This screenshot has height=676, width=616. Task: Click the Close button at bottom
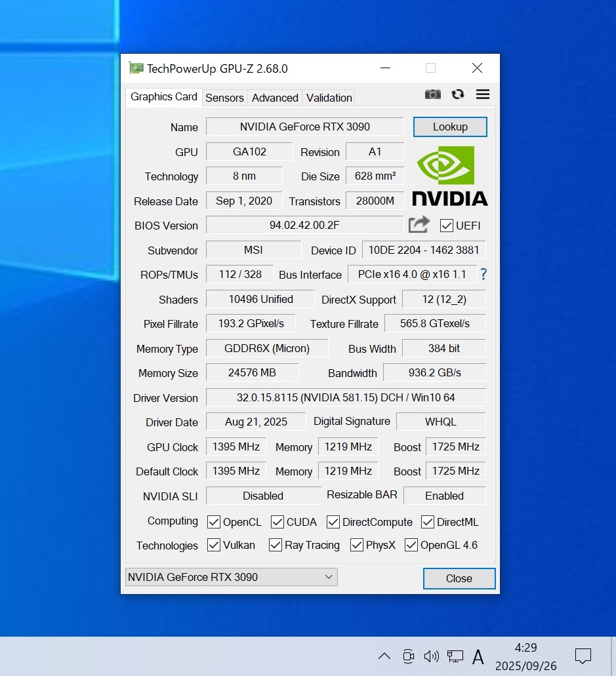[x=459, y=578]
